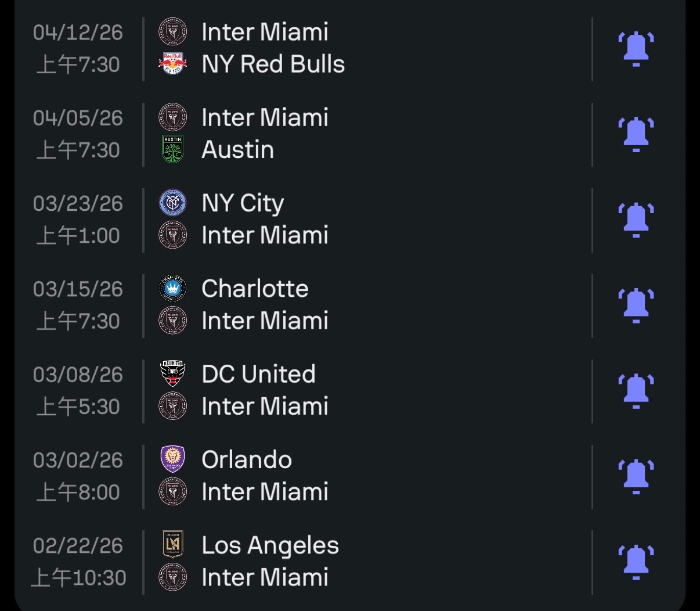Select the NY City FC blue badge
This screenshot has height=611, width=700.
[x=173, y=203]
